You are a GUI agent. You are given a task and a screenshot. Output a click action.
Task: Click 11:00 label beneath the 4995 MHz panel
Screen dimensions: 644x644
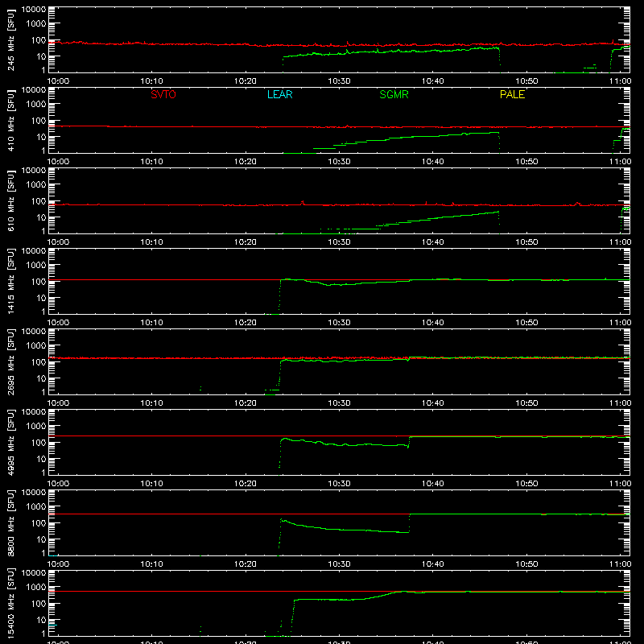pos(620,484)
